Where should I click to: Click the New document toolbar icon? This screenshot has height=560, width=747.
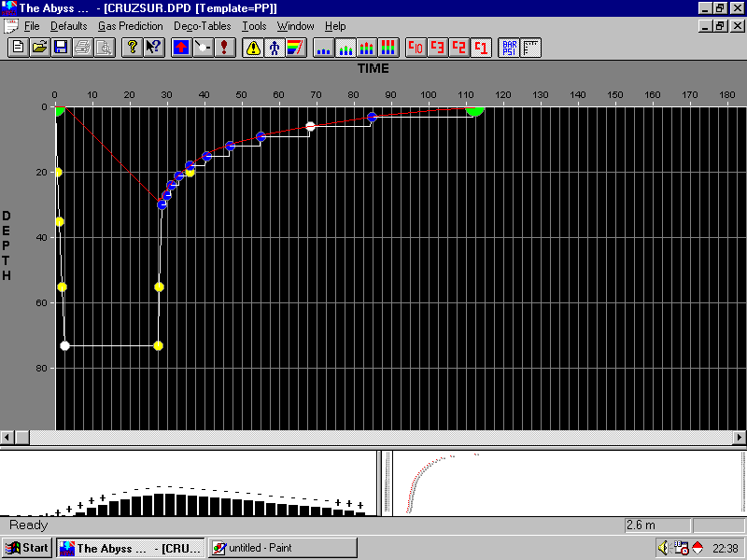[x=18, y=48]
